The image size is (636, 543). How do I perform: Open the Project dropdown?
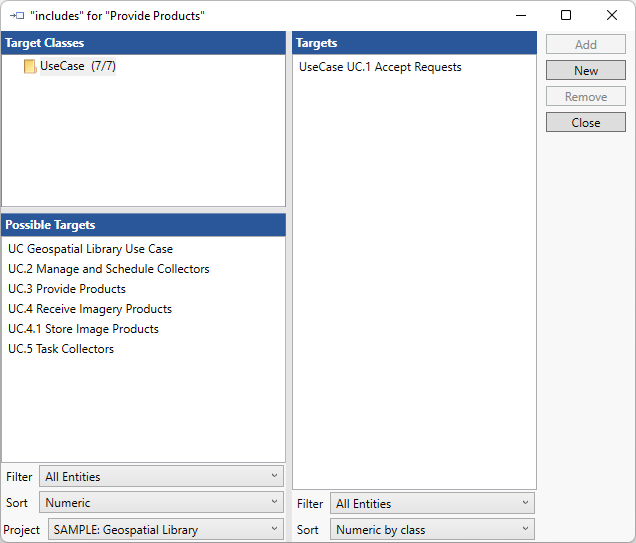165,530
